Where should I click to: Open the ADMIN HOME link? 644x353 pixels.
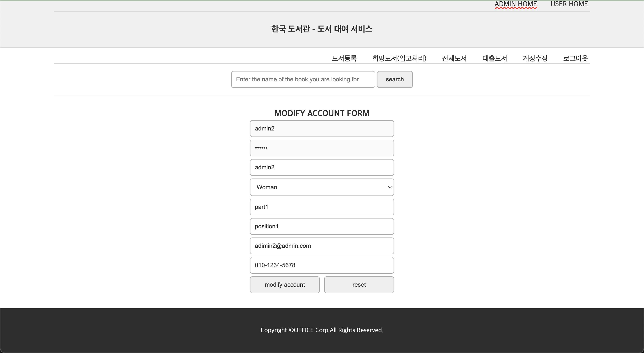[x=515, y=4]
